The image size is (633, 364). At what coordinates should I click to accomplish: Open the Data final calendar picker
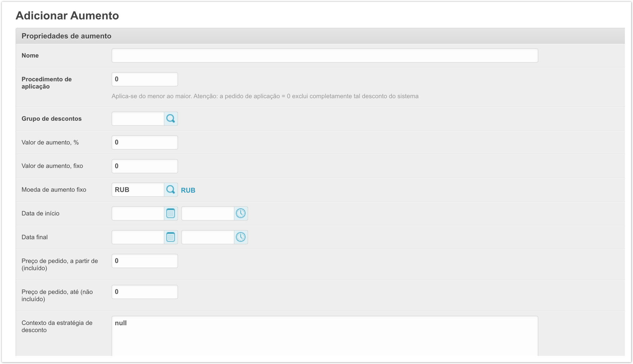tap(171, 237)
